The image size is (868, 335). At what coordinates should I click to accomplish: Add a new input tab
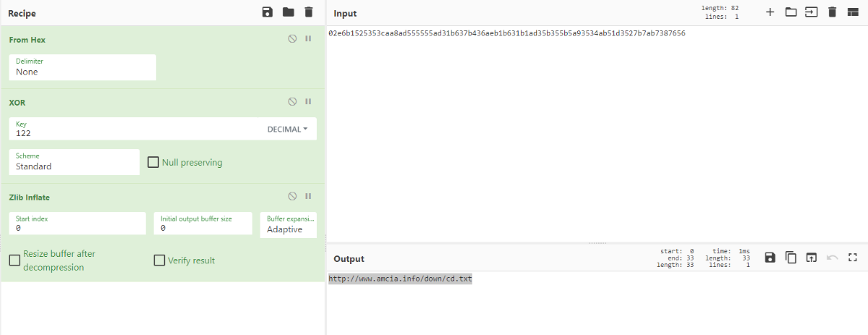(x=770, y=12)
